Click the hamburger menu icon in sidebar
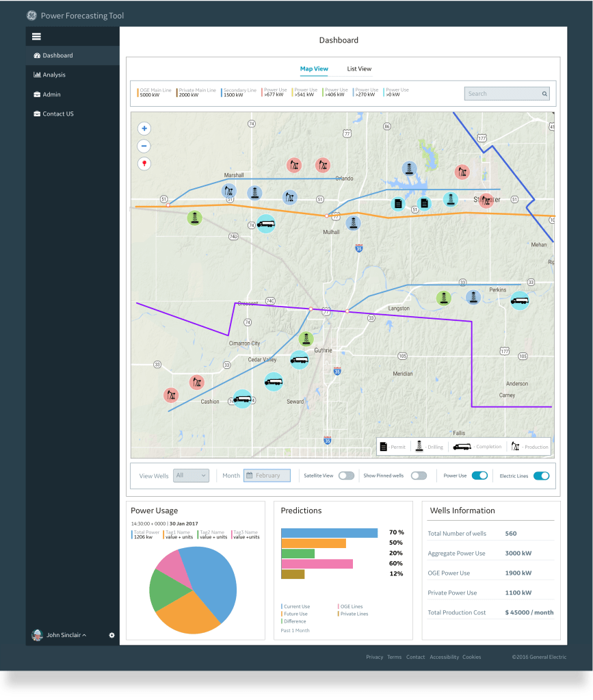The width and height of the screenshot is (593, 700). (36, 36)
